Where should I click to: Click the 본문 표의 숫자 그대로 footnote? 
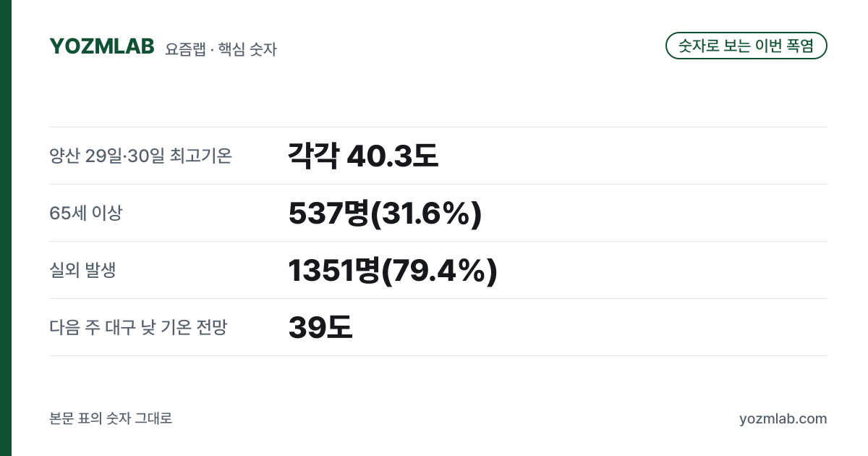point(111,418)
